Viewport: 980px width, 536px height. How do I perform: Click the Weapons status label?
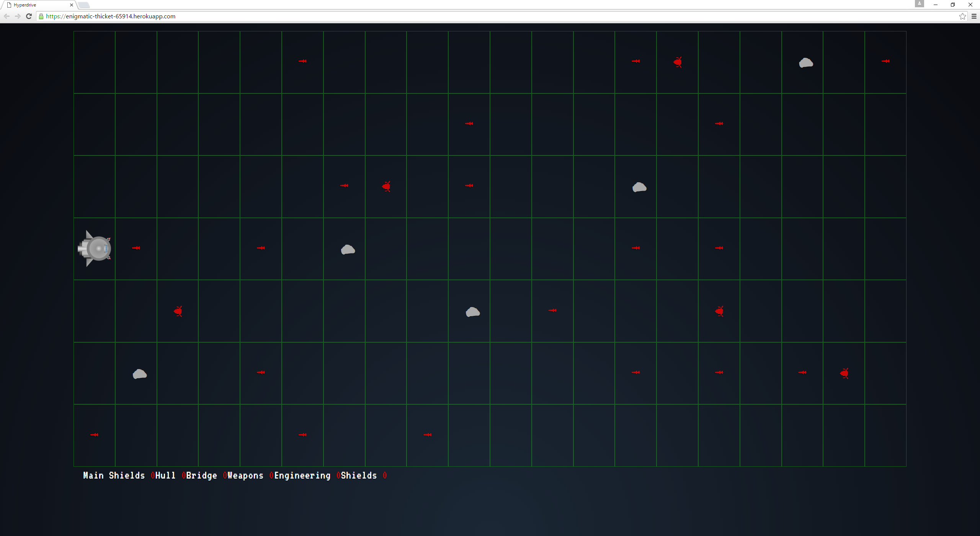245,476
